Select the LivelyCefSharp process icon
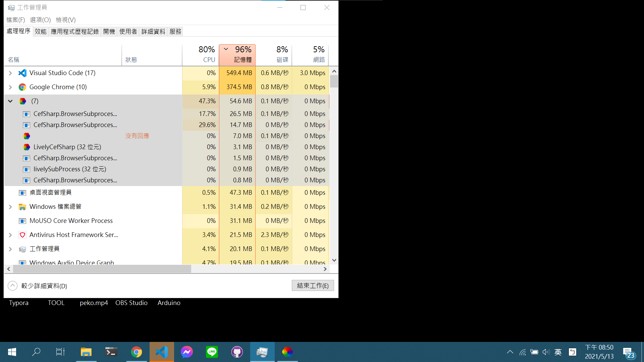This screenshot has width=644, height=362. coord(26,147)
